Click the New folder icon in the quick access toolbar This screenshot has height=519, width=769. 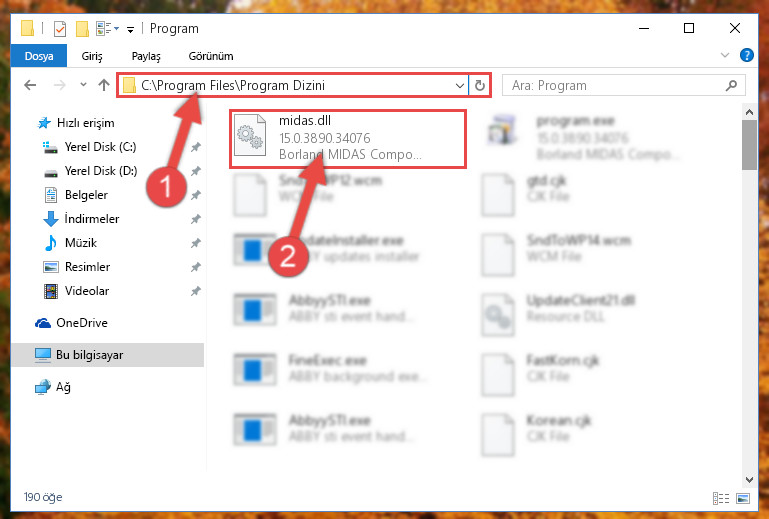point(82,29)
